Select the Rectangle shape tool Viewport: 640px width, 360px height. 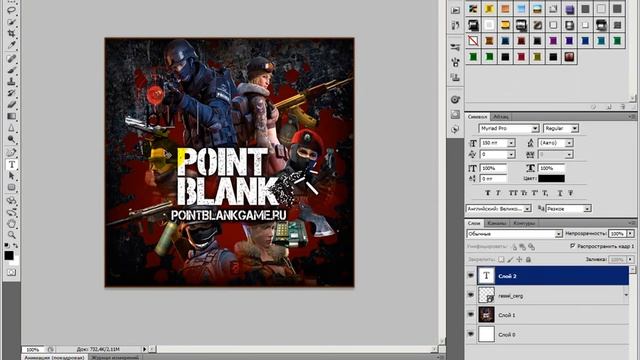tap(11, 187)
